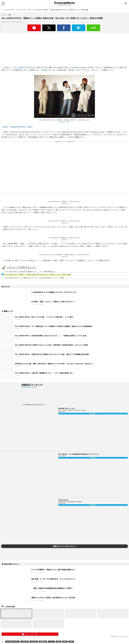129x644 pixels.
Task: Bookmark the article with Hatena B! button
Action: point(78,28)
